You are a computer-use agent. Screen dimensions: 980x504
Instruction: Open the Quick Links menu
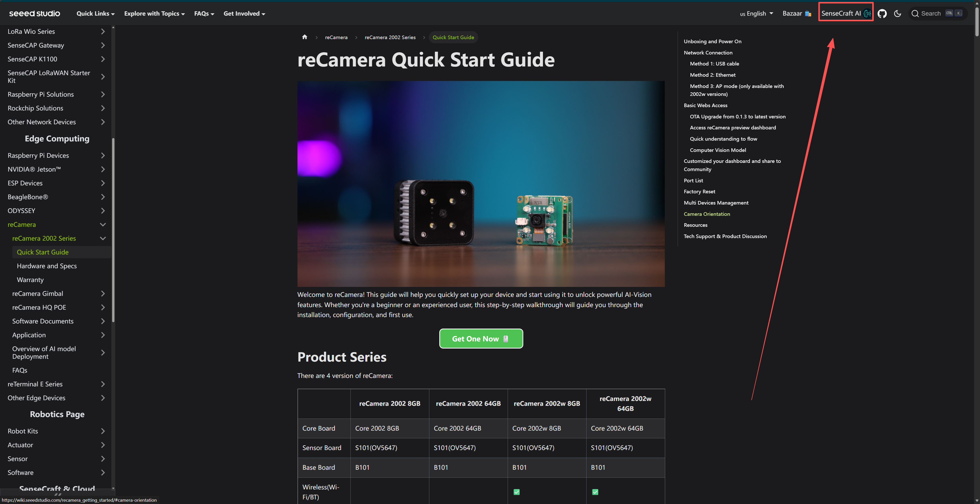click(95, 14)
